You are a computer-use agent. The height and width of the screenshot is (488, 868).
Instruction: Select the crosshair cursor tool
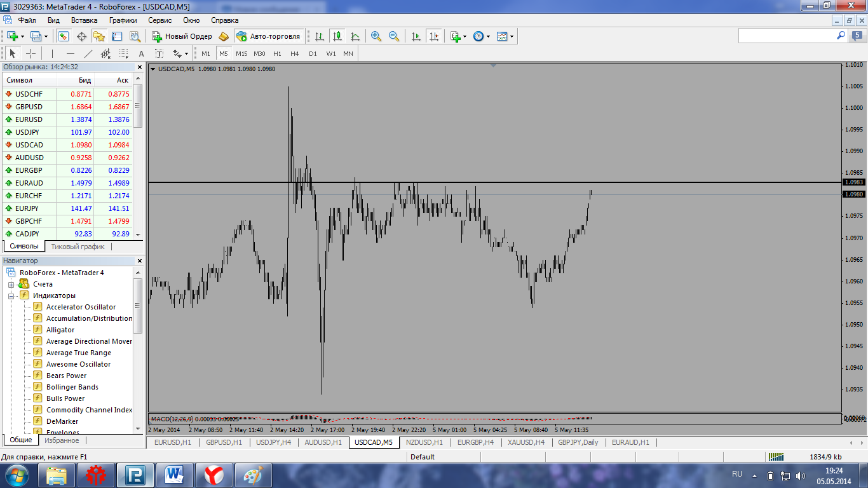[31, 53]
